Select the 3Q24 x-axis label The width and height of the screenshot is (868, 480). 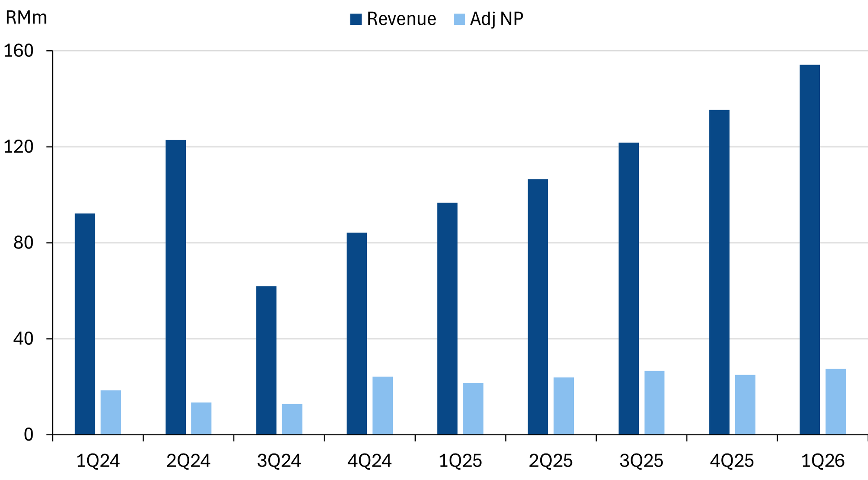tap(279, 461)
